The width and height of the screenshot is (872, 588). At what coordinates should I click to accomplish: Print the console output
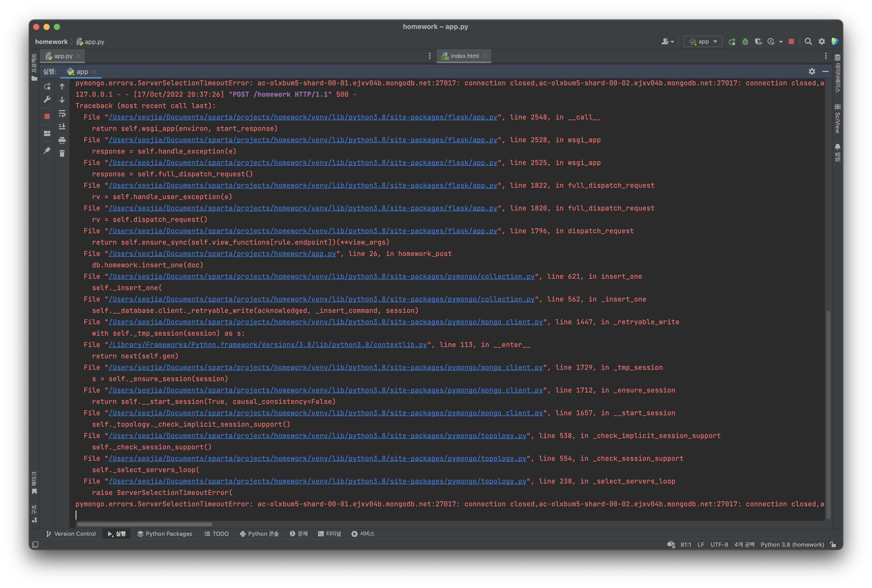pos(62,140)
